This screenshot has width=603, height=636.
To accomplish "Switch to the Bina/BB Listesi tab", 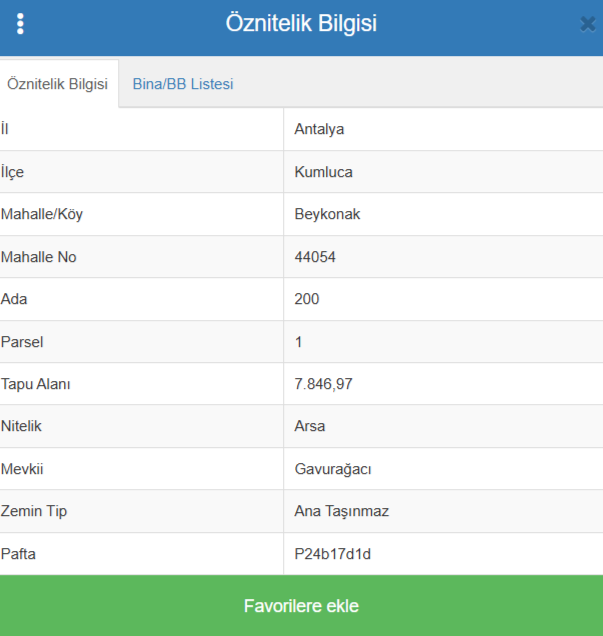I will [x=183, y=84].
